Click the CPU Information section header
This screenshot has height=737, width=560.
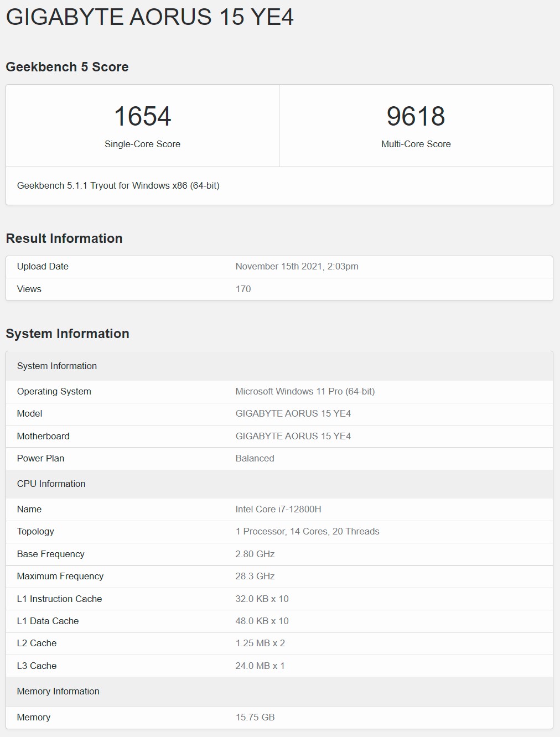click(279, 484)
